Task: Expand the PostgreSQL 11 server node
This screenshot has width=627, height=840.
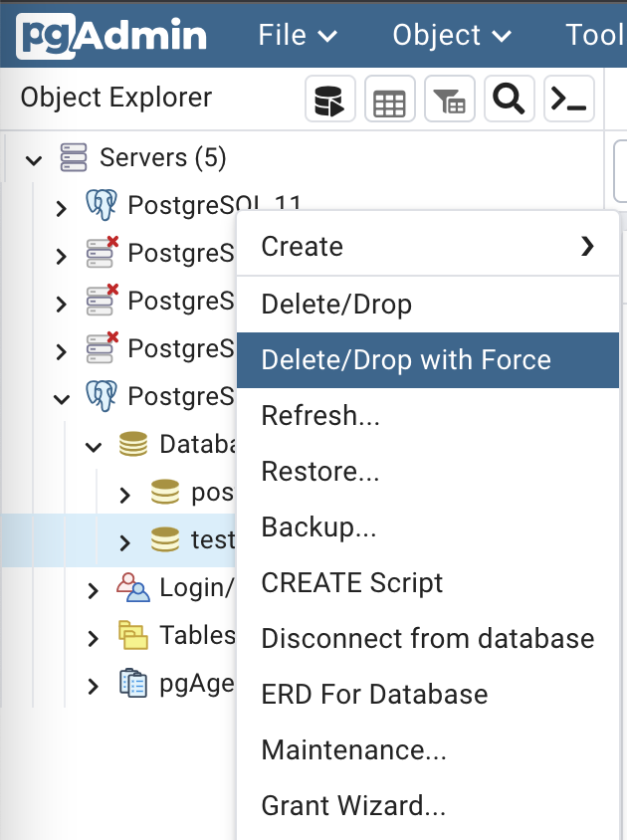Action: point(62,207)
